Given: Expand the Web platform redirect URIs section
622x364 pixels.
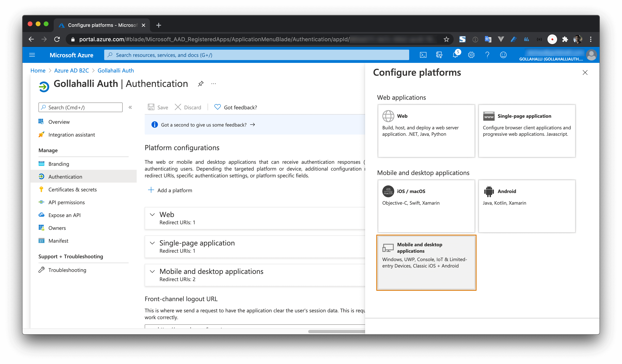Looking at the screenshot, I should [x=152, y=214].
